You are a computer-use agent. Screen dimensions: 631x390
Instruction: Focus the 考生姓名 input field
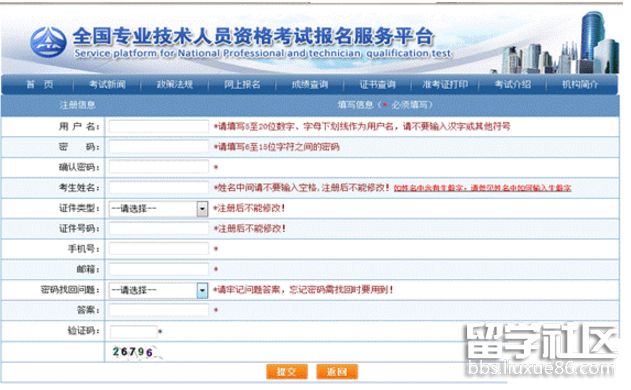point(159,188)
